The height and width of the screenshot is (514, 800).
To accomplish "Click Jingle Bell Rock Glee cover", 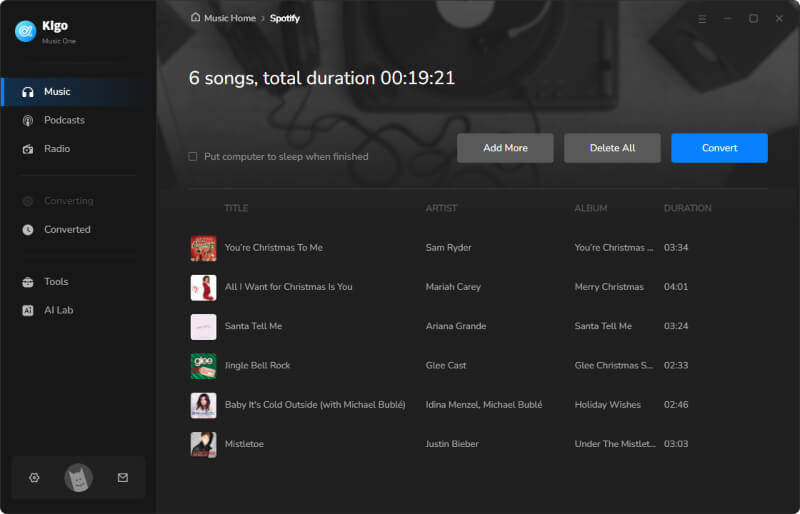I will click(203, 366).
